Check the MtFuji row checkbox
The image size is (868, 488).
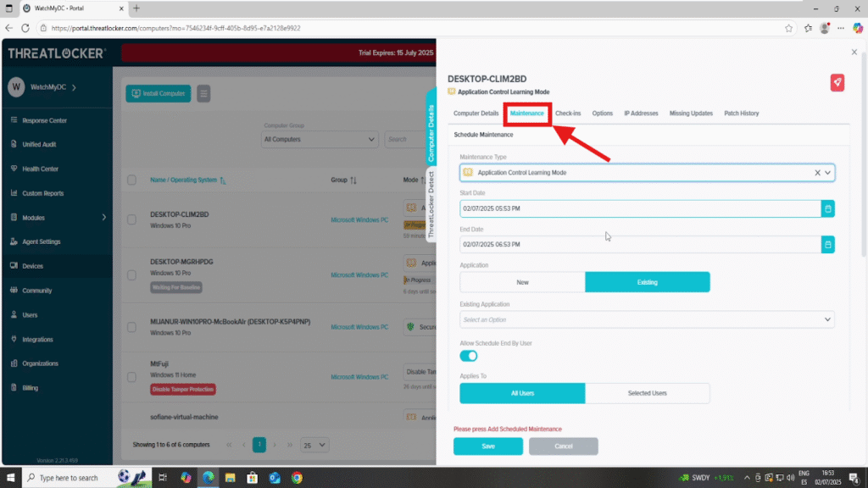click(131, 377)
